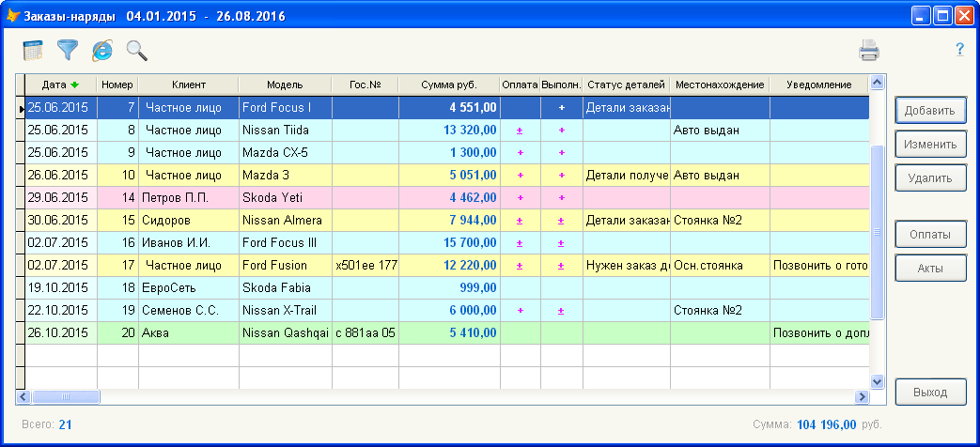Image resolution: width=980 pixels, height=447 pixels.
Task: Select client Аква
Action: (x=189, y=332)
